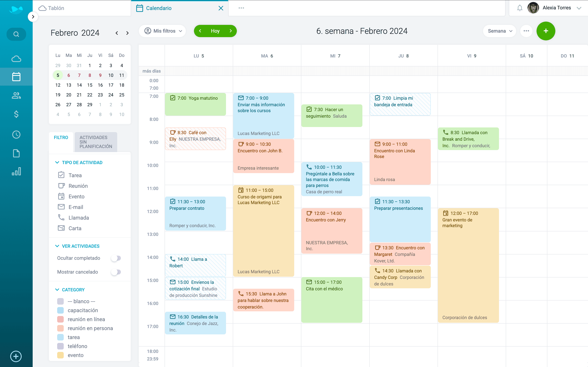Image resolution: width=588 pixels, height=367 pixels.
Task: Toggle Ocultar completado switch
Action: click(x=116, y=258)
